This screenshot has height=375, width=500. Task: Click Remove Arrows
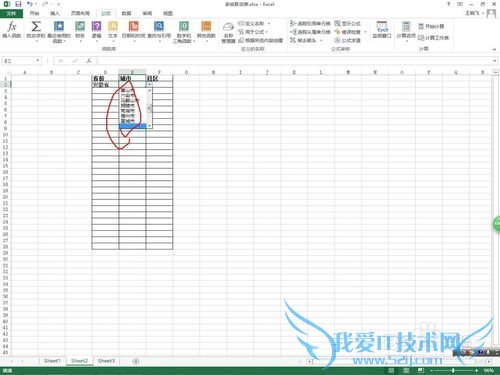click(x=303, y=40)
